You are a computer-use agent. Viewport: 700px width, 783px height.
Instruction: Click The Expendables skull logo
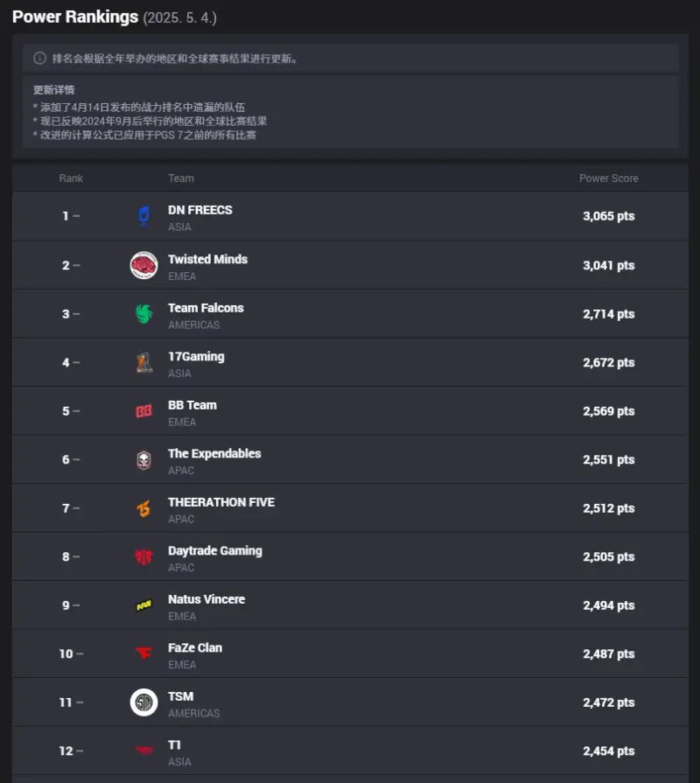click(143, 460)
